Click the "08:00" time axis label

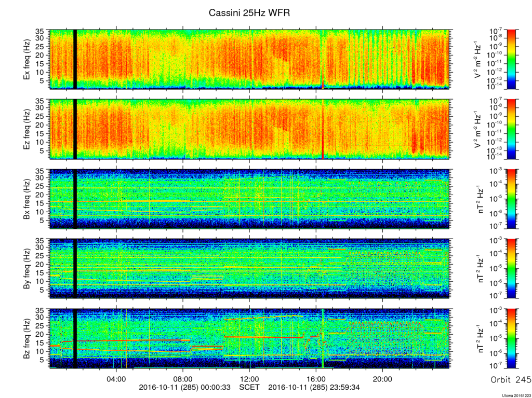tap(183, 379)
